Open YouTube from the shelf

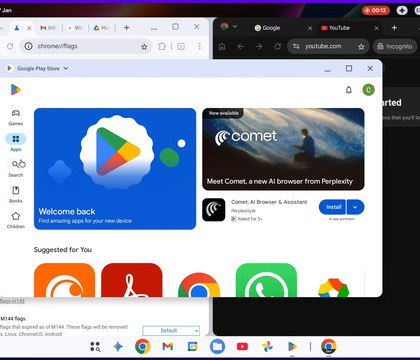point(242,347)
